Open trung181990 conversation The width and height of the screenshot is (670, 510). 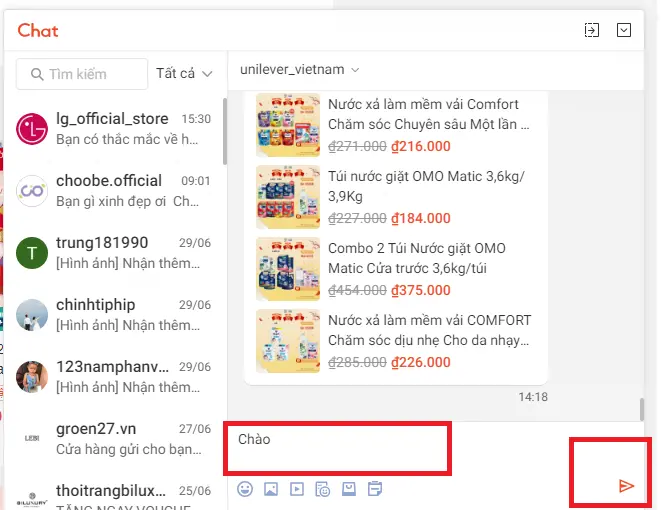[x=114, y=253]
